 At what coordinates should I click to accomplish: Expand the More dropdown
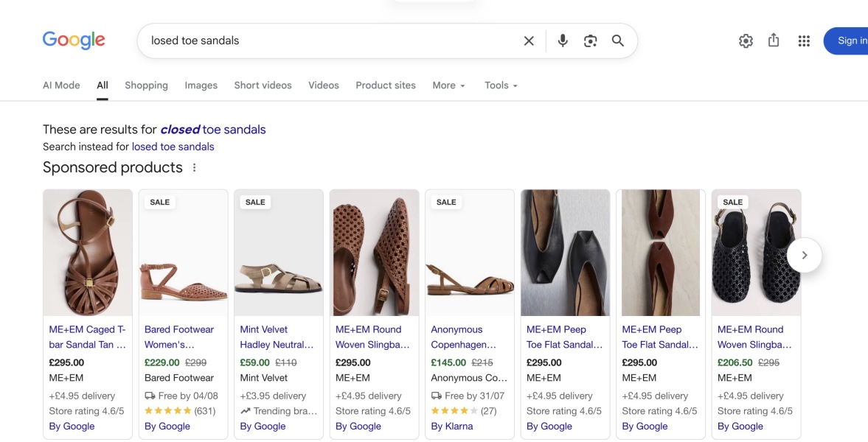(x=449, y=85)
